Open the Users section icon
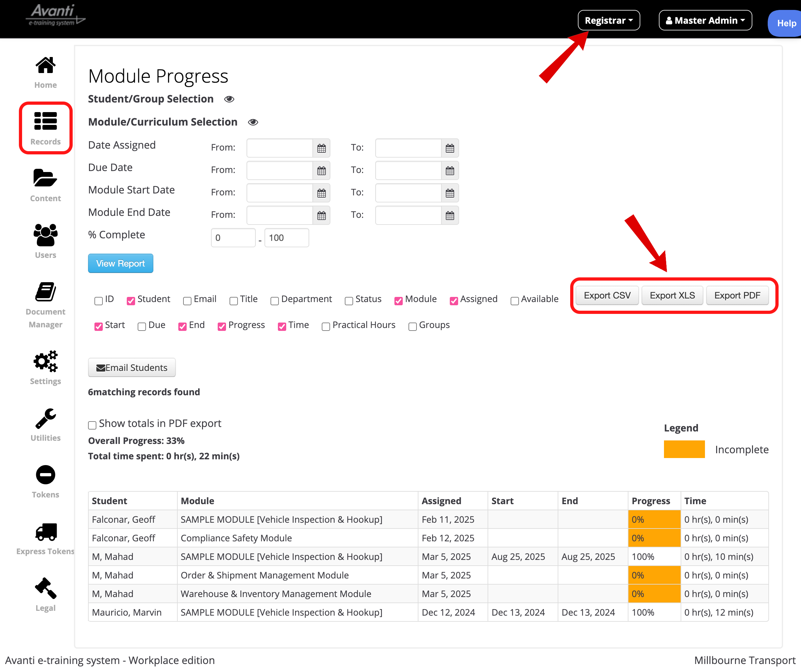The image size is (801, 672). point(45,235)
